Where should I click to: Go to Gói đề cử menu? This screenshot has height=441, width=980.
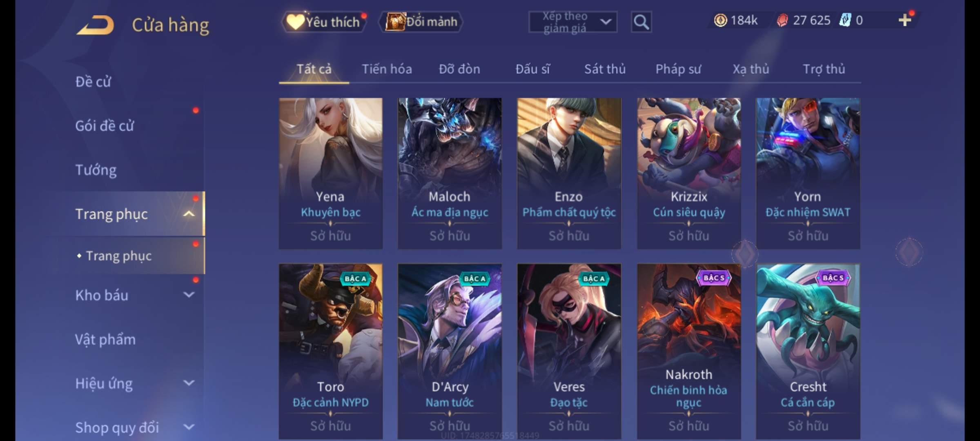tap(105, 126)
